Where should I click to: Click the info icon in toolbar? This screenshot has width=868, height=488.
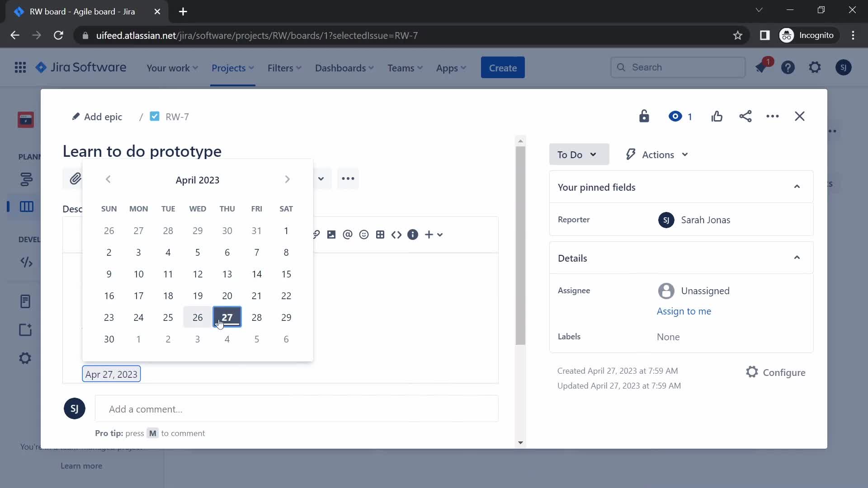click(413, 234)
